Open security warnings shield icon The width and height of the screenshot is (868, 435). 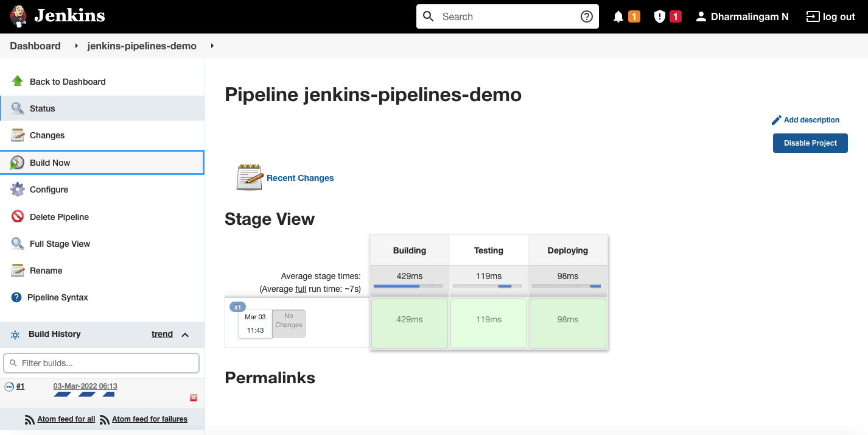[x=659, y=16]
